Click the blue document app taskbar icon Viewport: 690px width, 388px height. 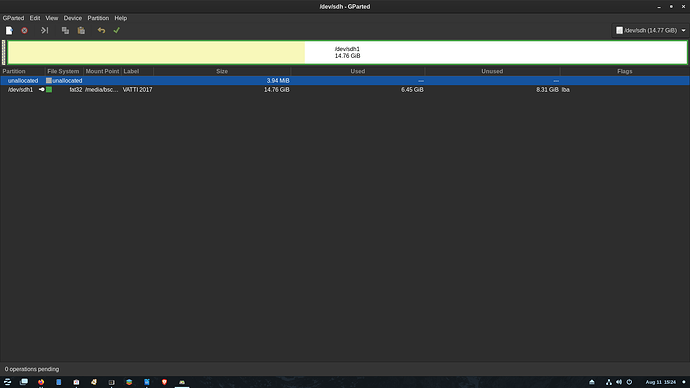pos(59,382)
